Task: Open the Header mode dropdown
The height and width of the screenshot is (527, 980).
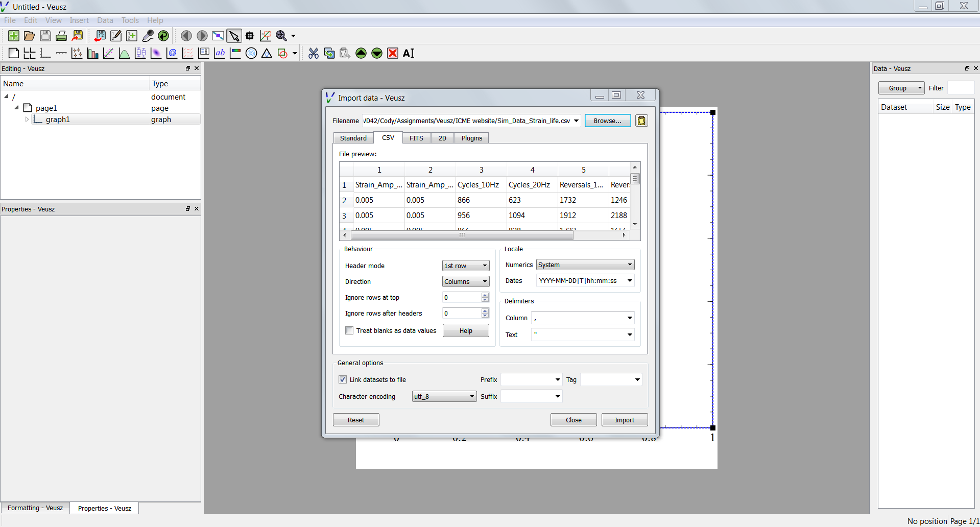Action: coord(465,266)
